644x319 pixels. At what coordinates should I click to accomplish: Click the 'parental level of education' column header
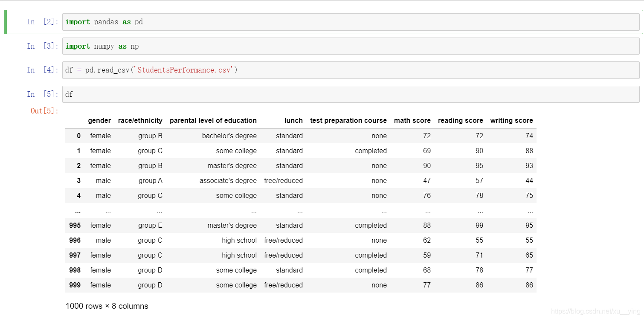click(x=213, y=121)
